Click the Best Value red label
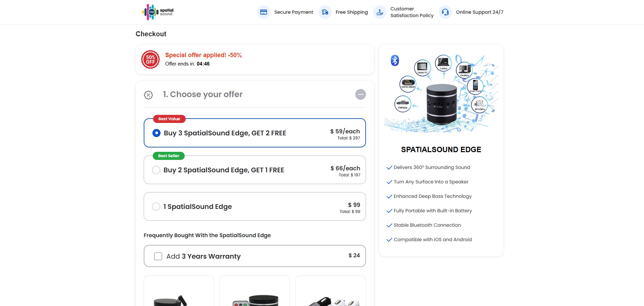644x306 pixels. 169,119
